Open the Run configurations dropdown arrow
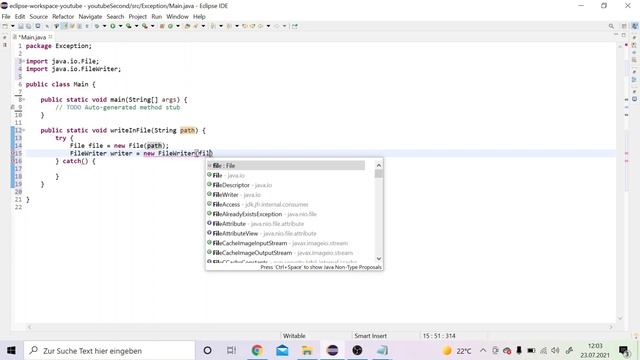 pyautogui.click(x=120, y=26)
